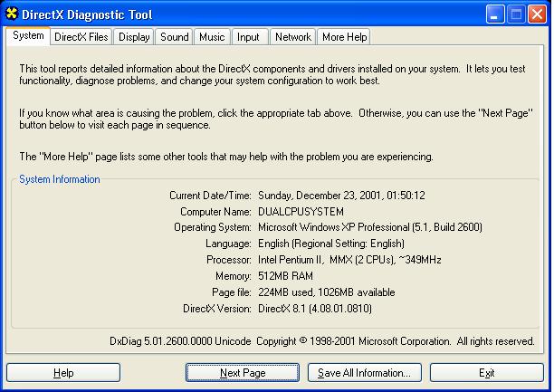Click the DirectX Diagnostic Tool title bar icon
The height and width of the screenshot is (392, 554).
click(x=12, y=14)
